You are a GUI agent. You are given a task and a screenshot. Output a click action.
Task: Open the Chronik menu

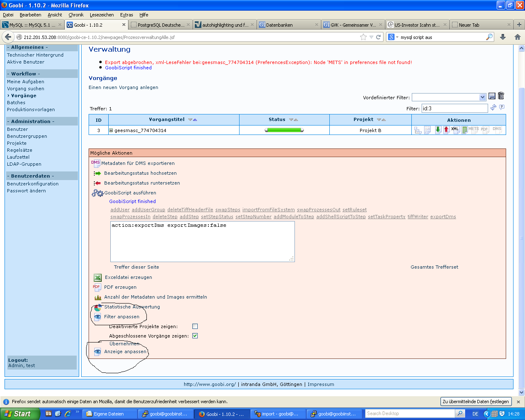(x=76, y=15)
